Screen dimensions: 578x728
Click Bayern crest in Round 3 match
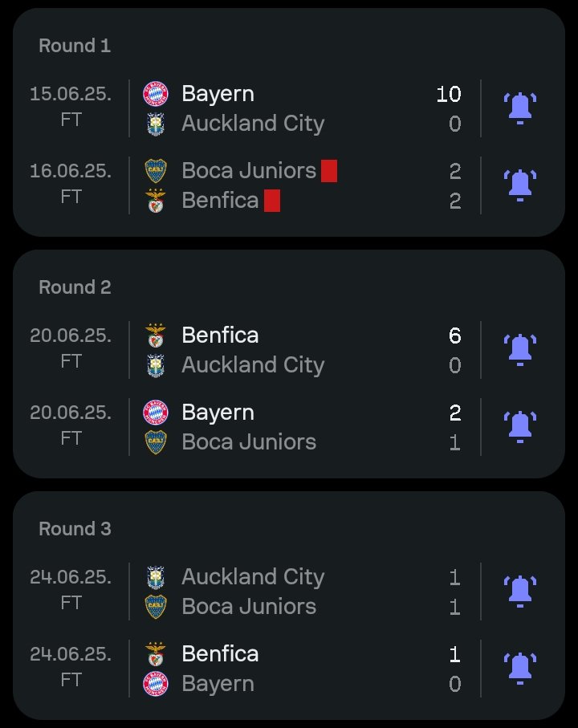[x=156, y=683]
